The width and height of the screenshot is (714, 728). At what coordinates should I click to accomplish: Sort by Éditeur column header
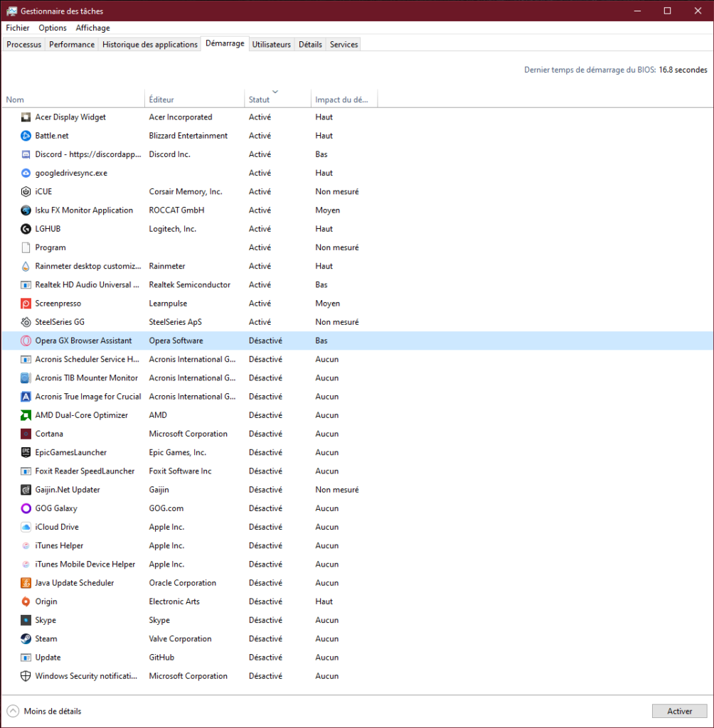(195, 100)
